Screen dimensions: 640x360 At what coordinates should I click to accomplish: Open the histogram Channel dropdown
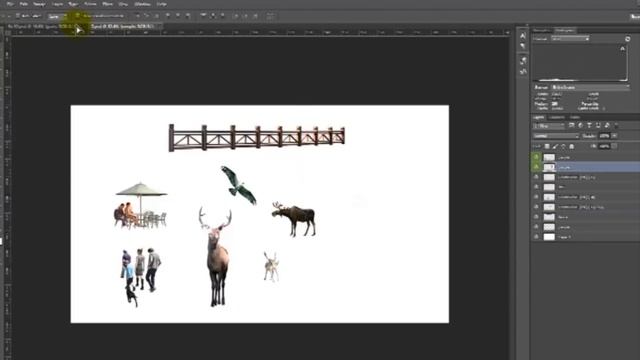coord(570,39)
